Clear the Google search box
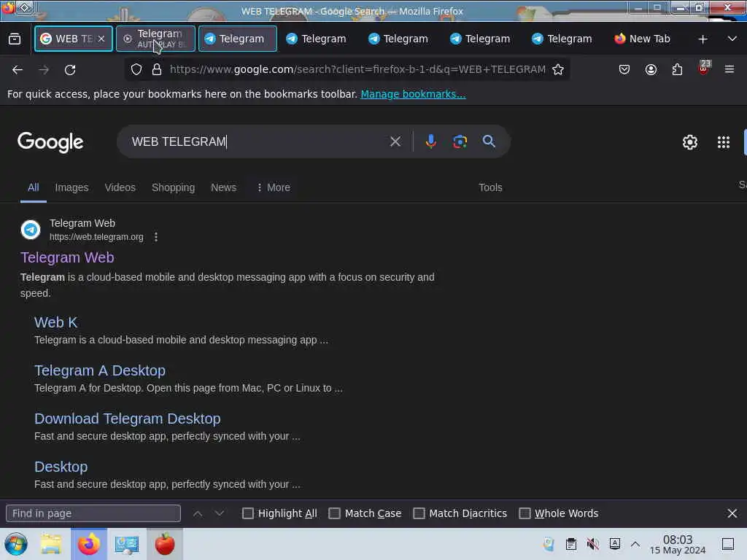747x560 pixels. pyautogui.click(x=395, y=141)
